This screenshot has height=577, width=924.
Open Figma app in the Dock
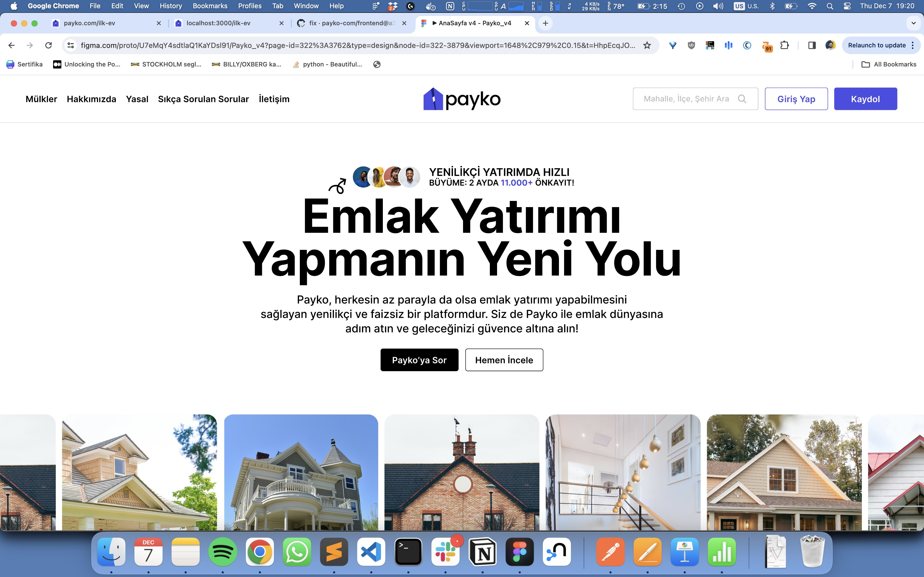(519, 552)
